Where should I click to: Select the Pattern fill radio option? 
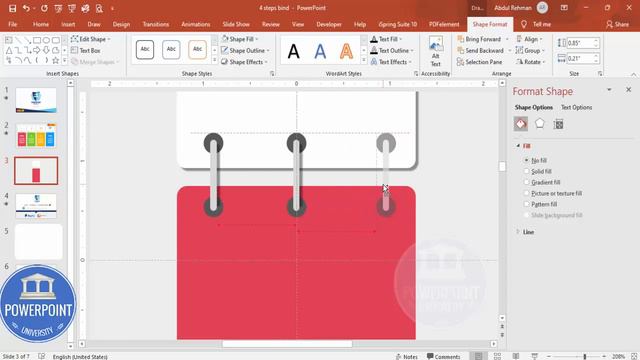[527, 204]
